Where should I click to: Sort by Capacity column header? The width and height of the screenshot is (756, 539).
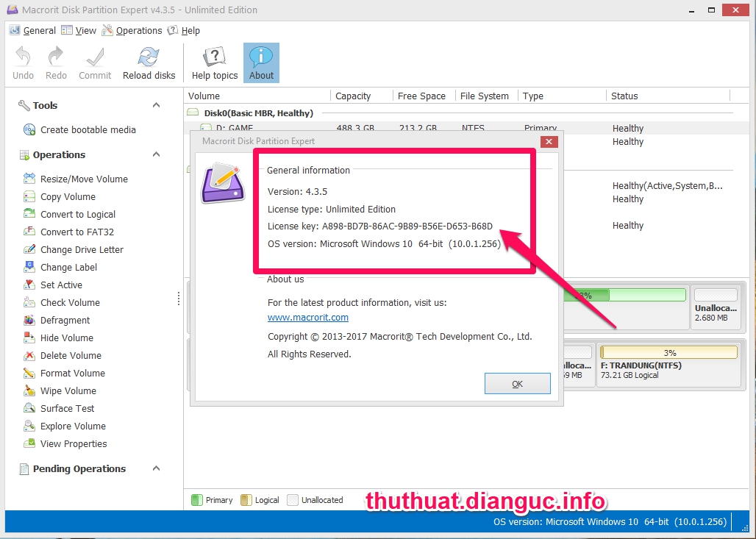pyautogui.click(x=362, y=96)
